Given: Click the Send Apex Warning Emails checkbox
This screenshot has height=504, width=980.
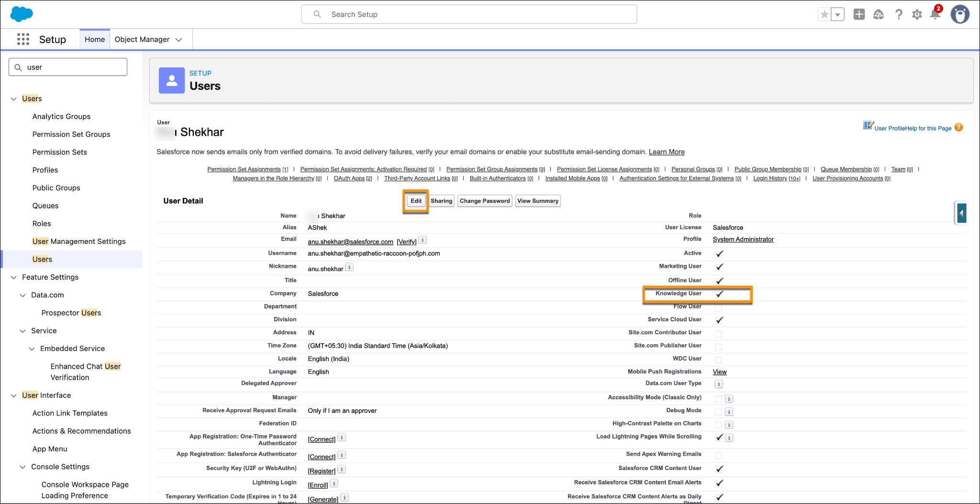Looking at the screenshot, I should pyautogui.click(x=718, y=455).
